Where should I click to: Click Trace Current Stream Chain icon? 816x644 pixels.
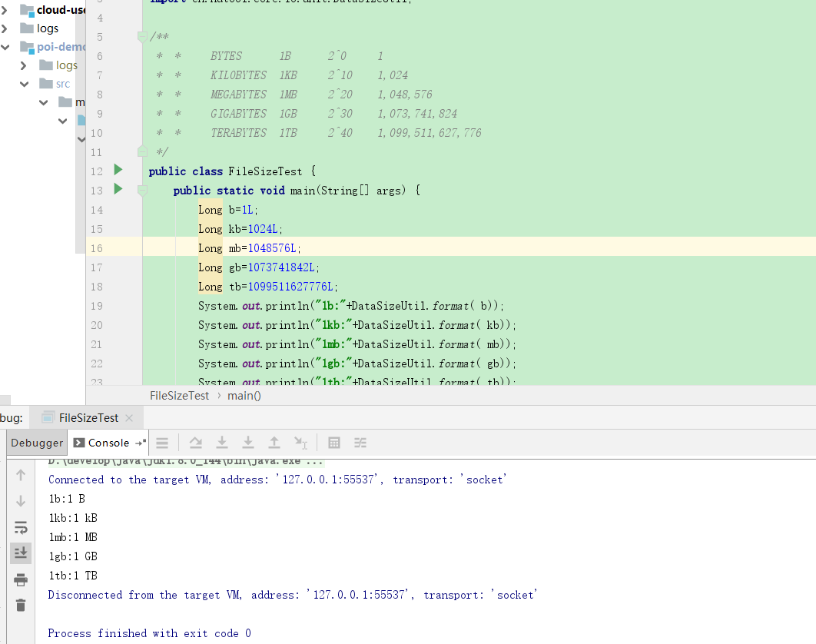pos(360,443)
